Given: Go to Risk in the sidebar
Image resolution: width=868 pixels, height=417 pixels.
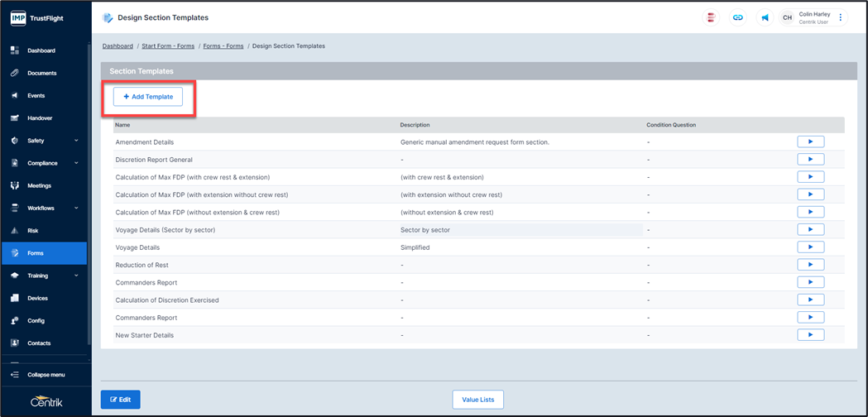Looking at the screenshot, I should tap(33, 231).
